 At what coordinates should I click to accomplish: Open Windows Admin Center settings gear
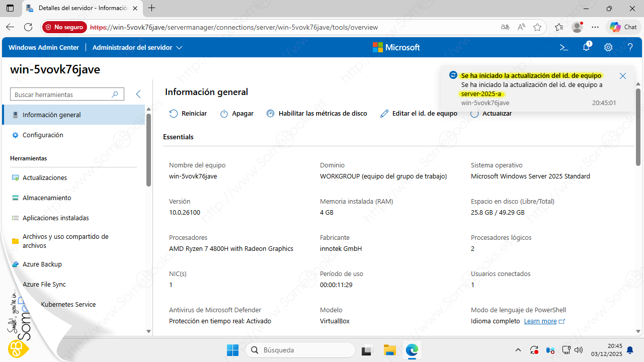coord(608,47)
